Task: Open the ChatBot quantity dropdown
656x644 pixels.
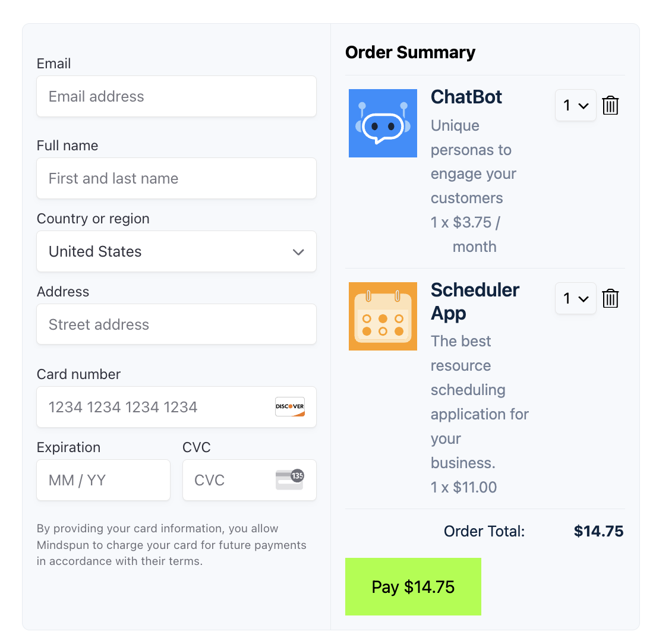Action: point(575,105)
